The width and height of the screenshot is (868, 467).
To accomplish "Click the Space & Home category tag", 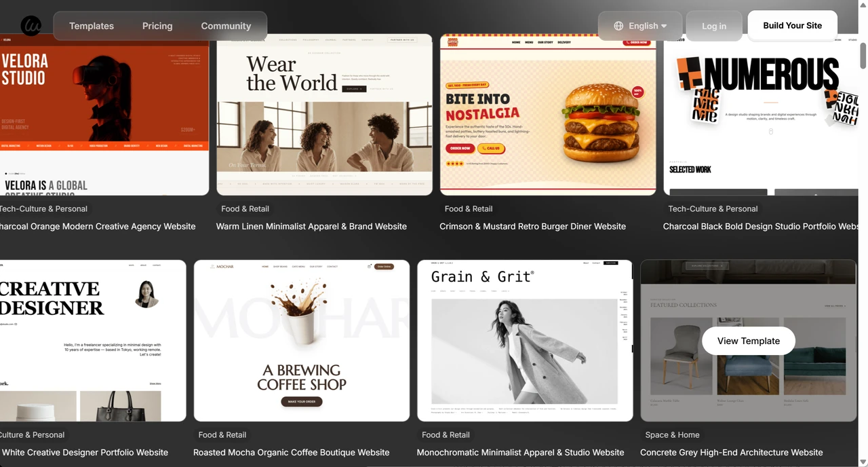I will click(672, 435).
